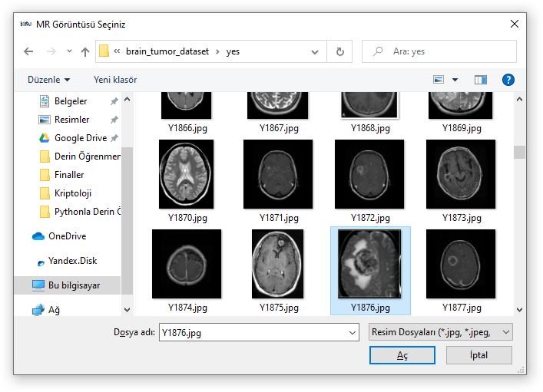Click the 'yes' folder in breadcrumb
This screenshot has width=543, height=392.
pos(233,51)
